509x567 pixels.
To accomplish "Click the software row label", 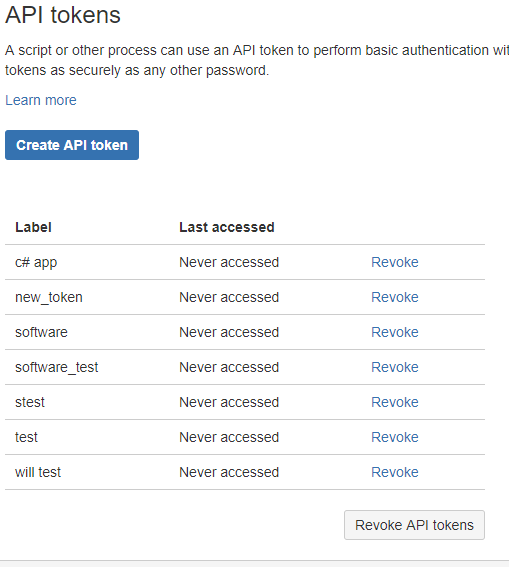I will pyautogui.click(x=42, y=332).
